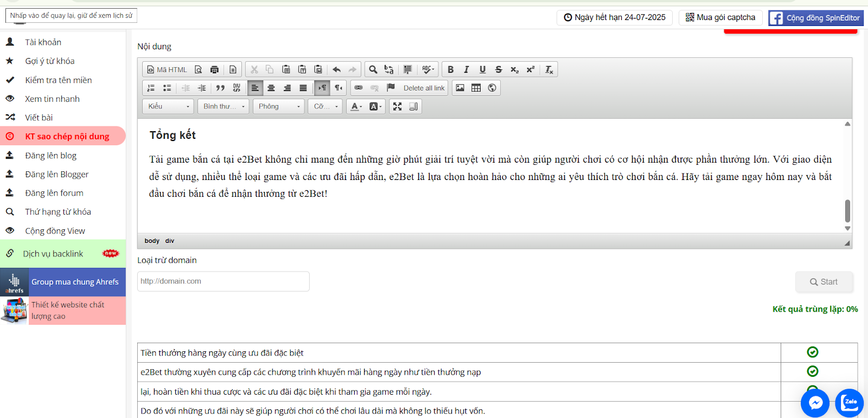Undo the last edit
Screen dimensions: 868x418
tap(337, 69)
